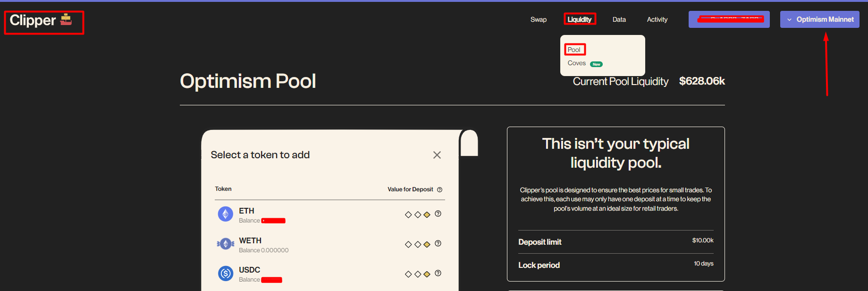Click the Clipper ship logo icon
The height and width of the screenshot is (291, 868).
[x=66, y=19]
